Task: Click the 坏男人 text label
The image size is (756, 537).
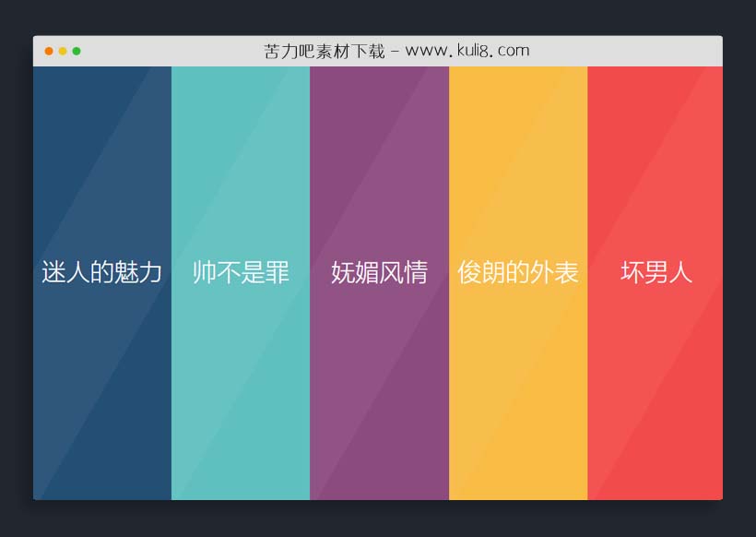Action: pyautogui.click(x=656, y=272)
